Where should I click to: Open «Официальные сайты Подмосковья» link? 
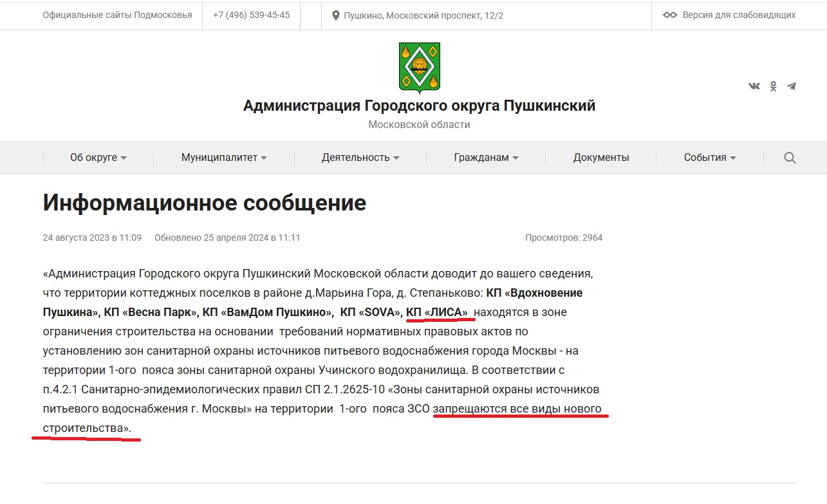pos(117,15)
